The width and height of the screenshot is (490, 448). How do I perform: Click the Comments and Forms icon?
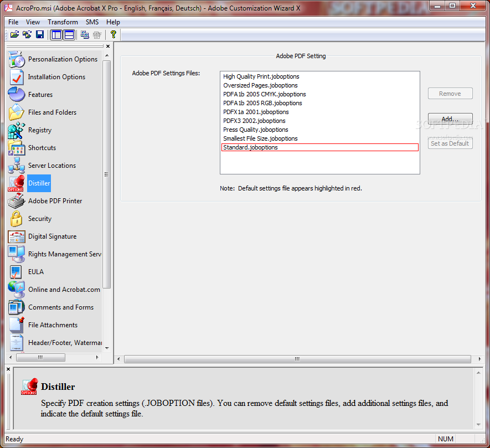pos(17,307)
